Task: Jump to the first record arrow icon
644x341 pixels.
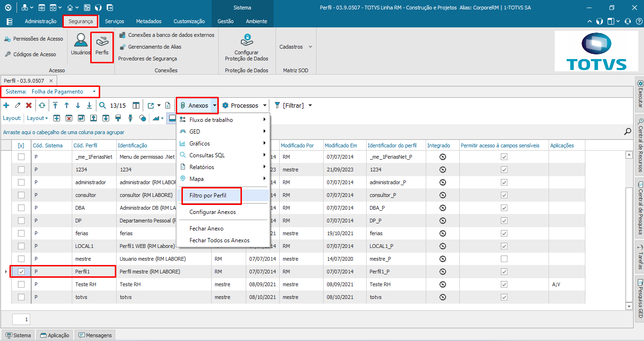Action: (55, 105)
